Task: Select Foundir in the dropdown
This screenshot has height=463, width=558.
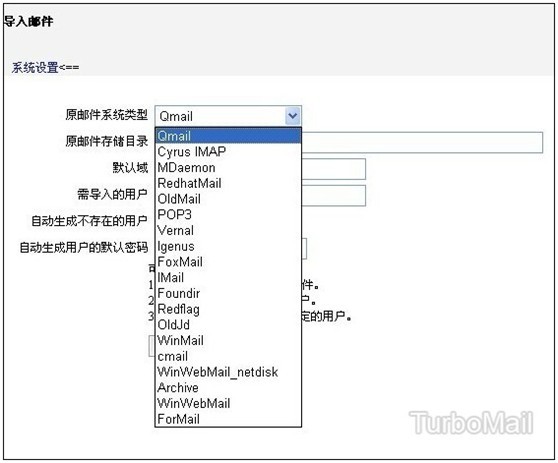Action: point(228,293)
